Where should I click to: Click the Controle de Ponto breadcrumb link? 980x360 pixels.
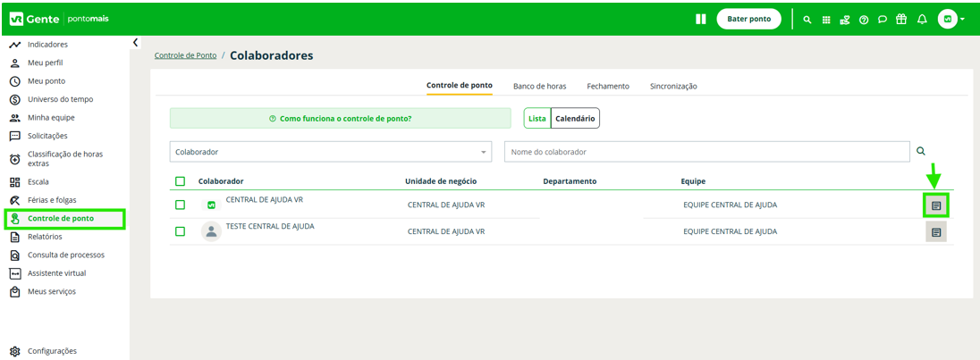point(185,55)
